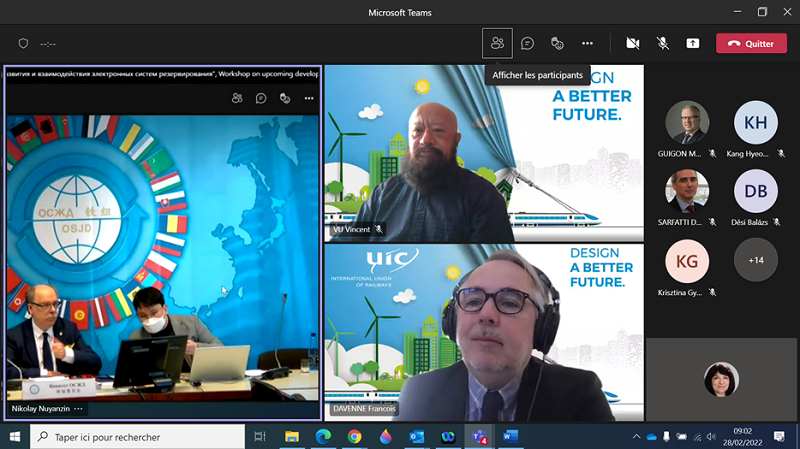Viewport: 800px width, 449px height.
Task: Select the KH Kang Hyeo participant avatar
Action: point(755,123)
